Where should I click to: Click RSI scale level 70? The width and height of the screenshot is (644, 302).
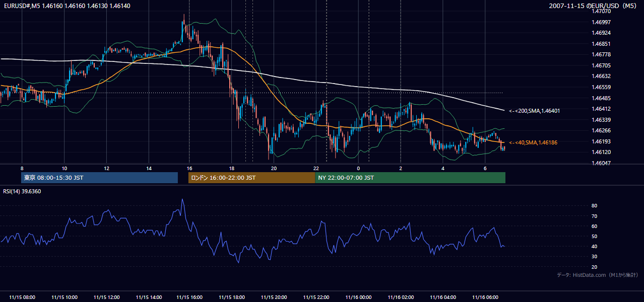coord(595,216)
